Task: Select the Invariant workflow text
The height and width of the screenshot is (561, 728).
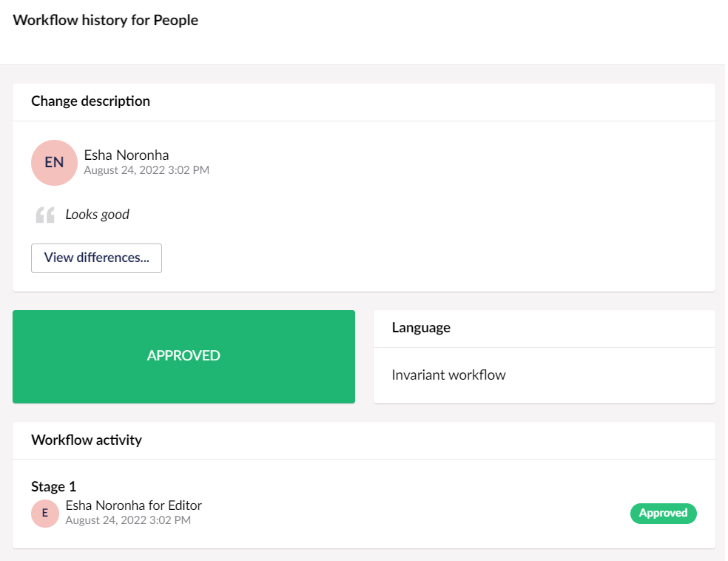Action: click(x=448, y=374)
